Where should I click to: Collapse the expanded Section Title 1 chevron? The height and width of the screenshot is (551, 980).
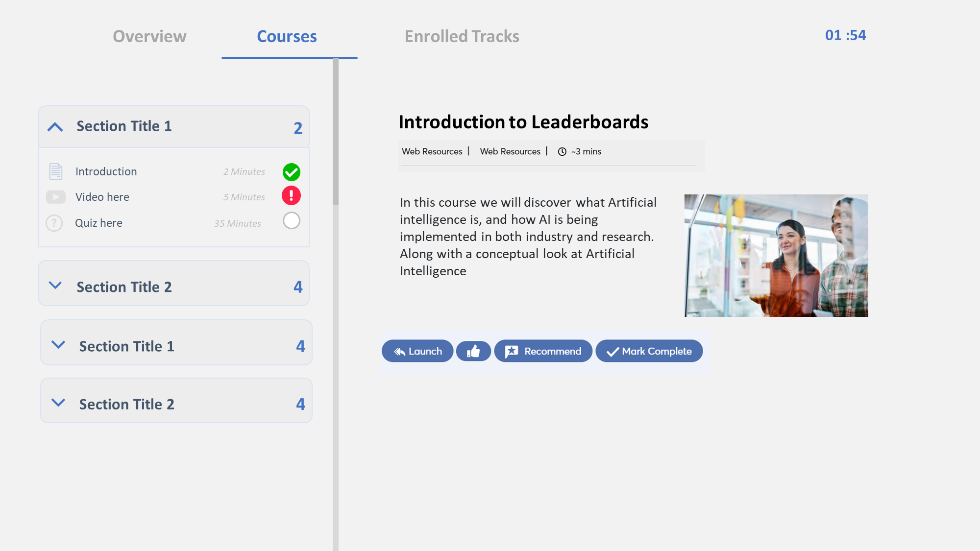tap(55, 127)
